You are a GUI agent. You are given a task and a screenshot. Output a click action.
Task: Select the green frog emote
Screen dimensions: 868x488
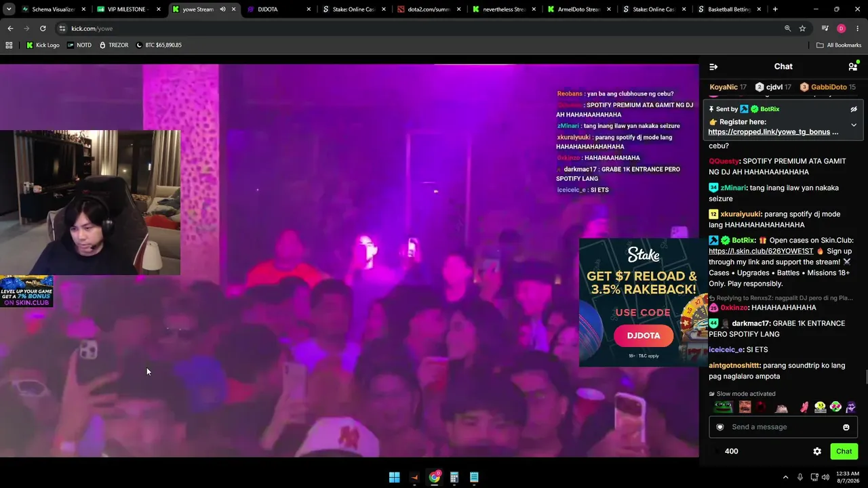(724, 407)
